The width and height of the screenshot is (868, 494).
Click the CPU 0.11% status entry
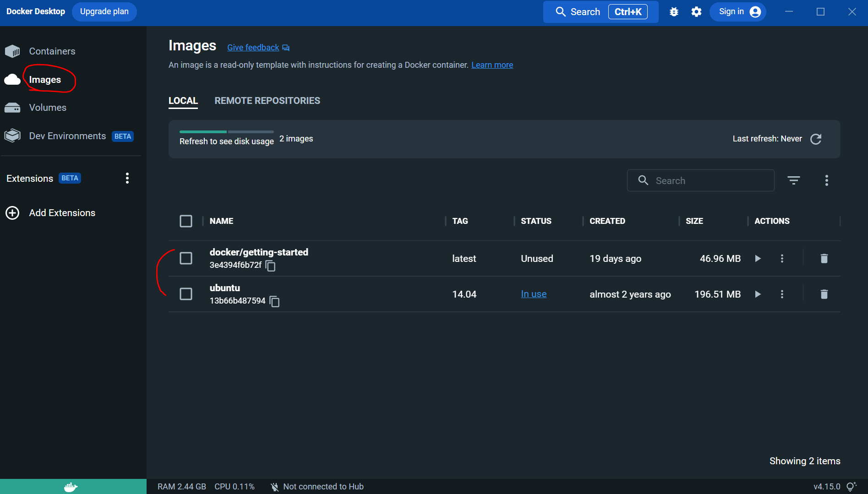pyautogui.click(x=235, y=487)
